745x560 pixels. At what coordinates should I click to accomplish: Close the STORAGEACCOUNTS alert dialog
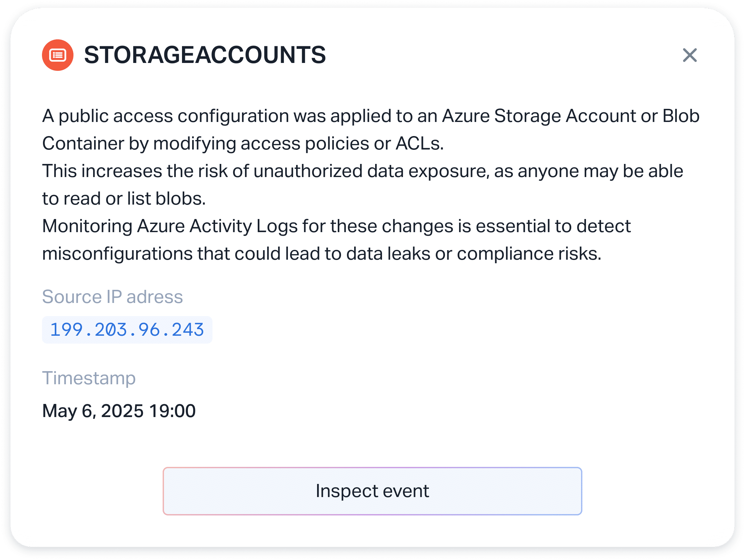point(690,55)
